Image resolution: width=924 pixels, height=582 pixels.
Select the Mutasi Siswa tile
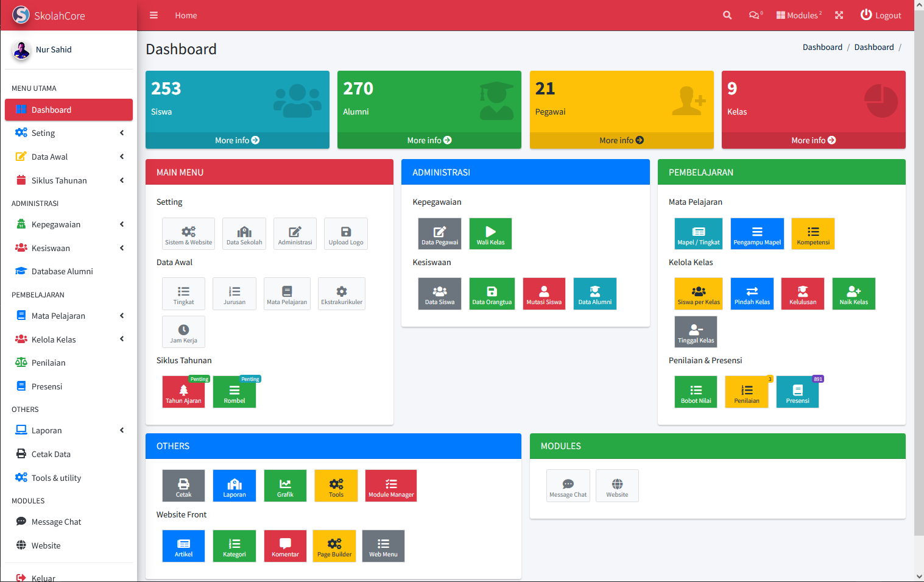tap(544, 294)
